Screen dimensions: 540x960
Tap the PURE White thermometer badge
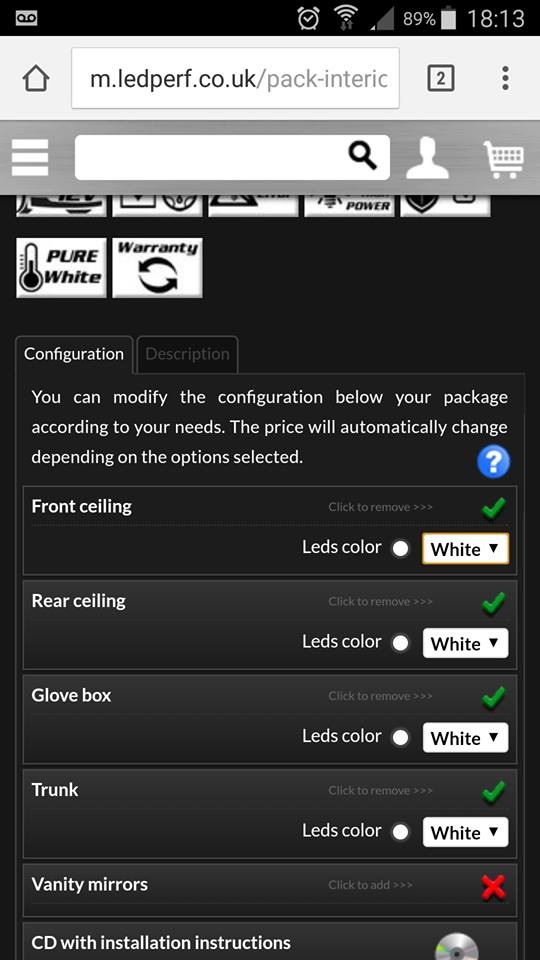[x=61, y=268]
